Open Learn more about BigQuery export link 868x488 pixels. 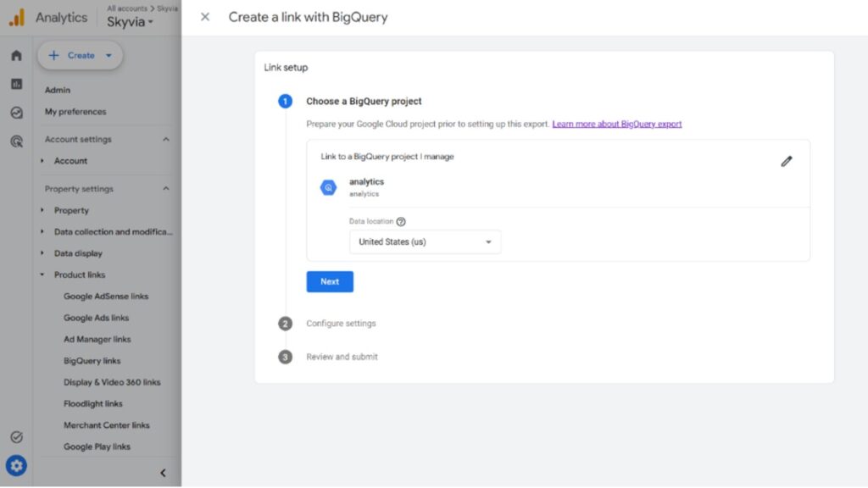click(617, 124)
